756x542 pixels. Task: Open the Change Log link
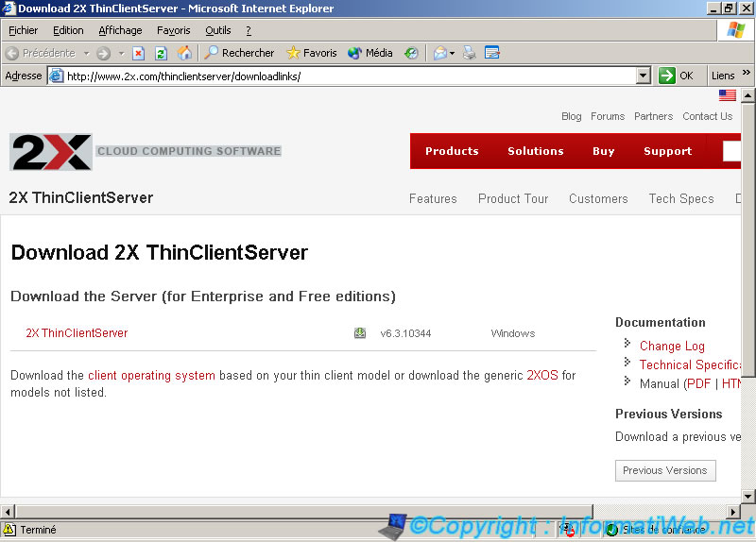672,347
